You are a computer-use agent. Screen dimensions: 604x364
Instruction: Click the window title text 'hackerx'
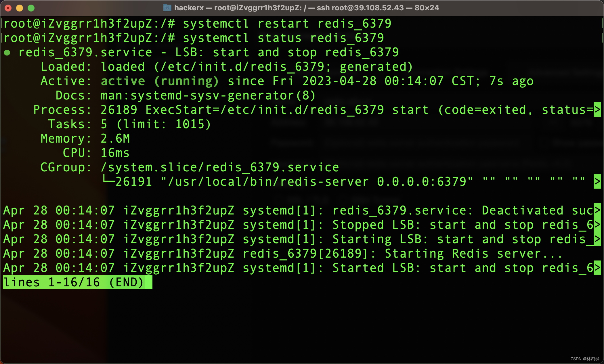click(x=189, y=8)
